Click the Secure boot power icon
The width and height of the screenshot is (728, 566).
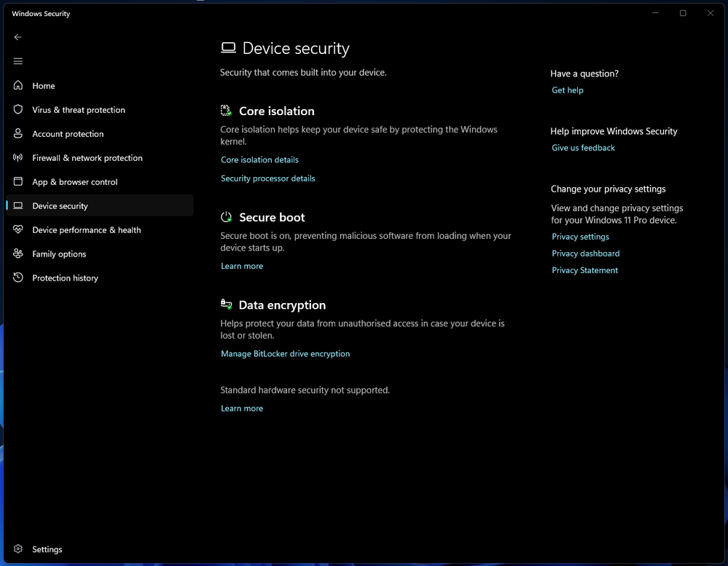(226, 216)
